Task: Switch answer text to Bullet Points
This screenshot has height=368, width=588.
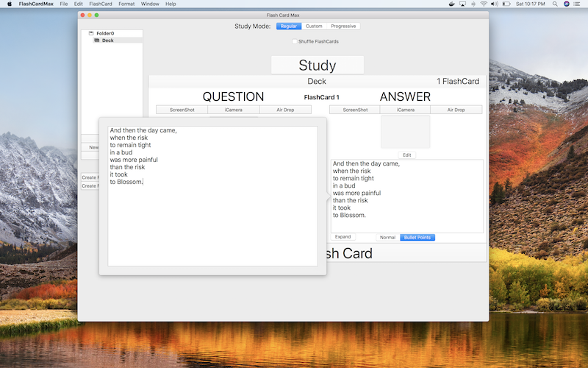Action: pyautogui.click(x=417, y=237)
